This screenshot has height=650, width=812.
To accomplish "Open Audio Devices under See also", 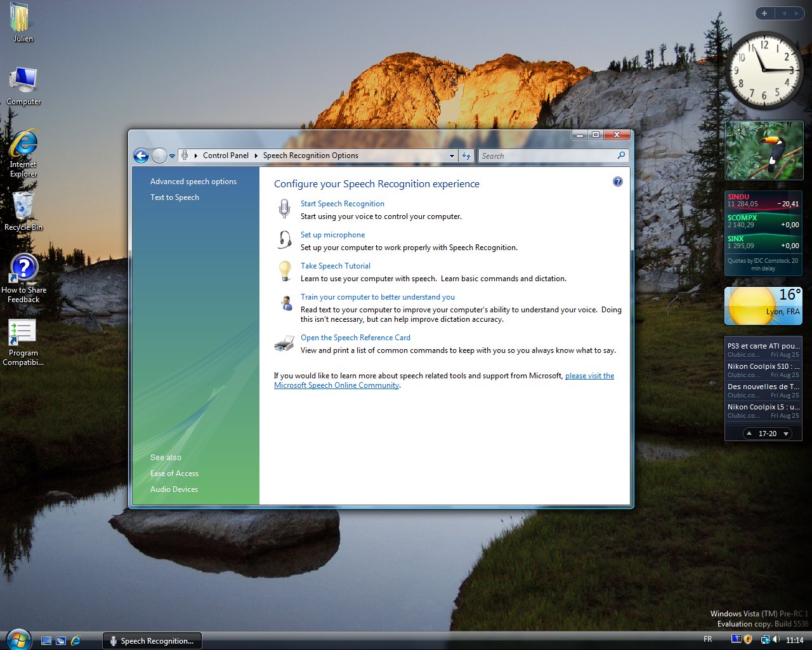I will point(174,489).
